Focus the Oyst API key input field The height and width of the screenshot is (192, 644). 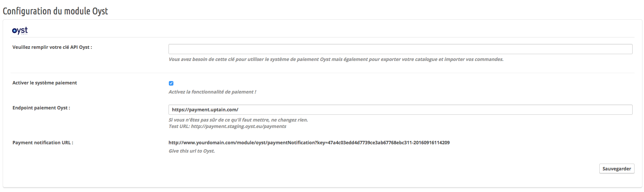pyautogui.click(x=400, y=49)
